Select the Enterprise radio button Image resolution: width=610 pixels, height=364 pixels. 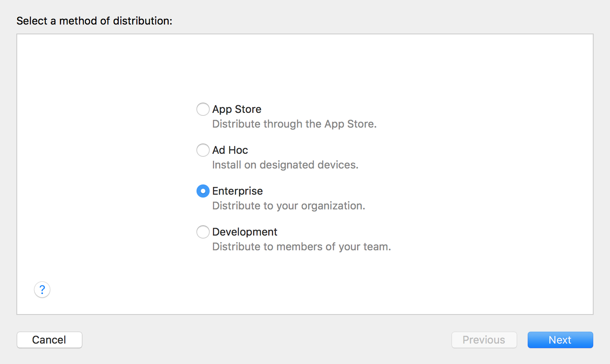pyautogui.click(x=203, y=191)
